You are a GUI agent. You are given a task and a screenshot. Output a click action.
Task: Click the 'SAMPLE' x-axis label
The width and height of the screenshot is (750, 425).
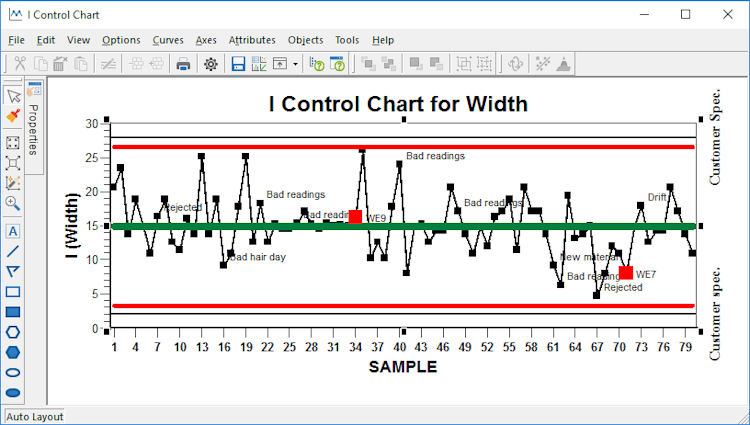pos(403,367)
